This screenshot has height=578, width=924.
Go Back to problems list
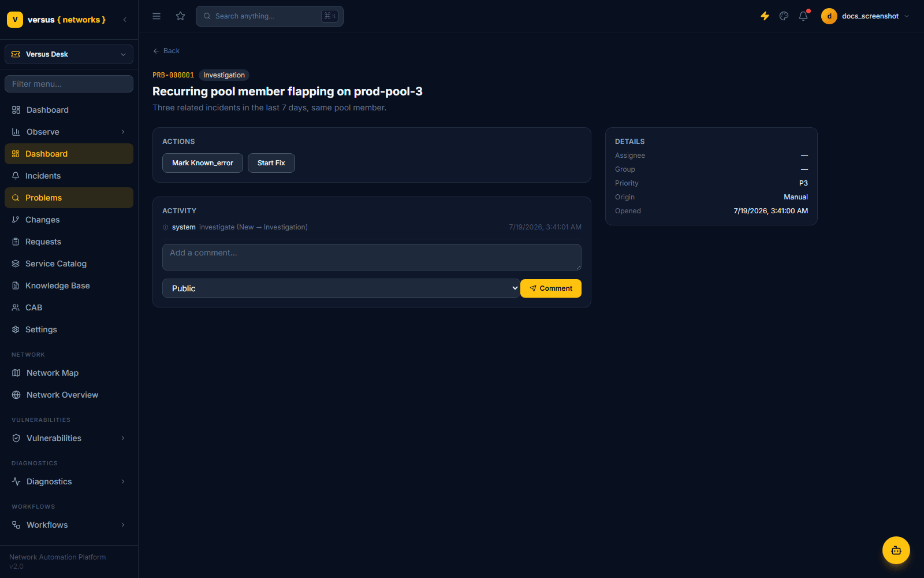tap(166, 51)
